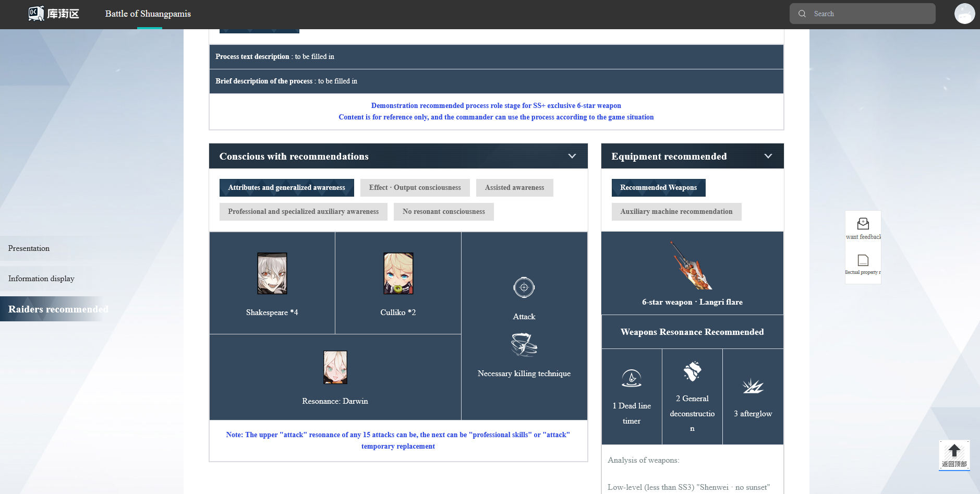The width and height of the screenshot is (980, 494).
Task: Click the Shakespeare *4 label
Action: click(x=272, y=312)
